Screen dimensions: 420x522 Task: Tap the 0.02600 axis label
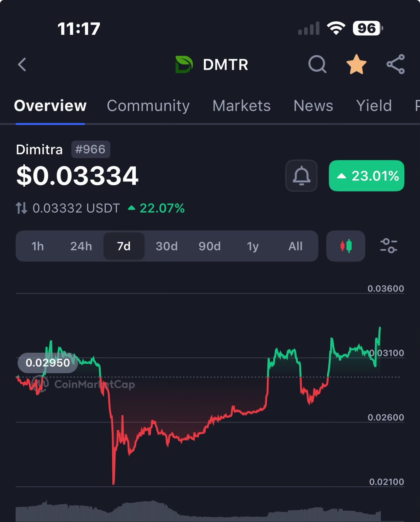coord(386,417)
